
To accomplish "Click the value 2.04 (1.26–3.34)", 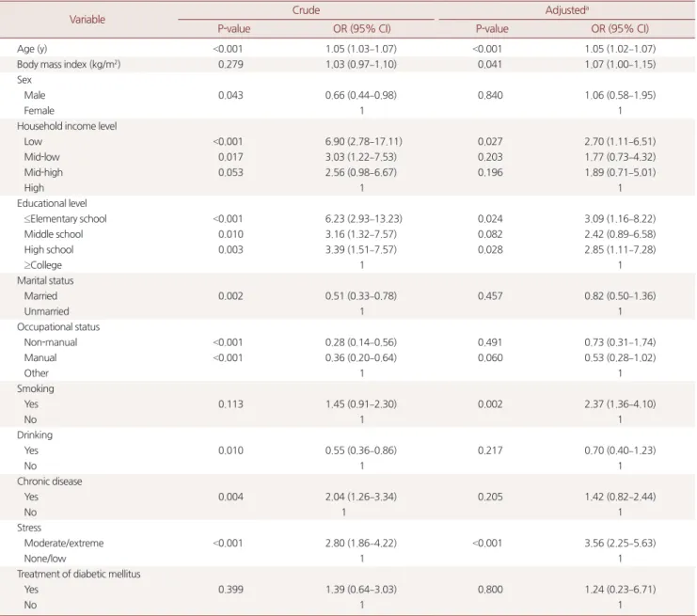I will [360, 497].
